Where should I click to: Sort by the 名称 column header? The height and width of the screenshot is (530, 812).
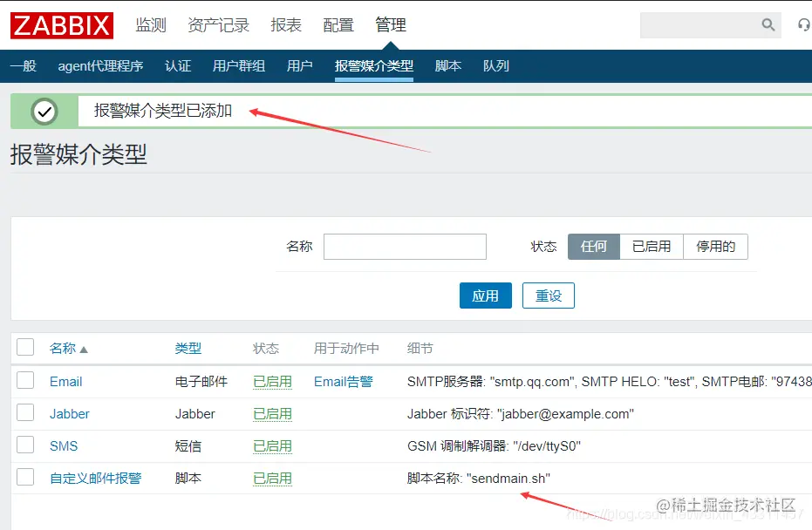[x=63, y=349]
